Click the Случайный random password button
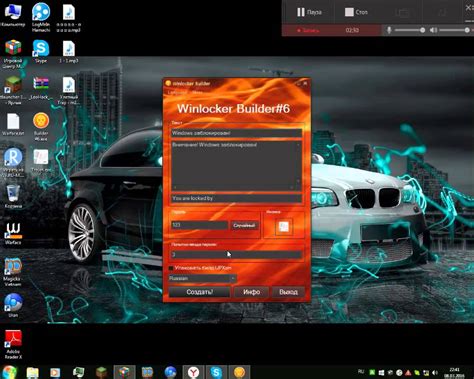 (244, 226)
